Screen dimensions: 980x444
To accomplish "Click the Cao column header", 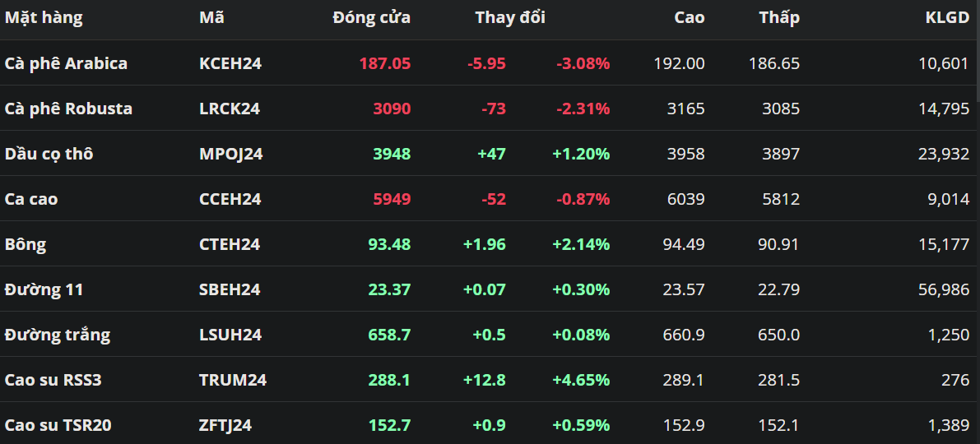I will [689, 17].
